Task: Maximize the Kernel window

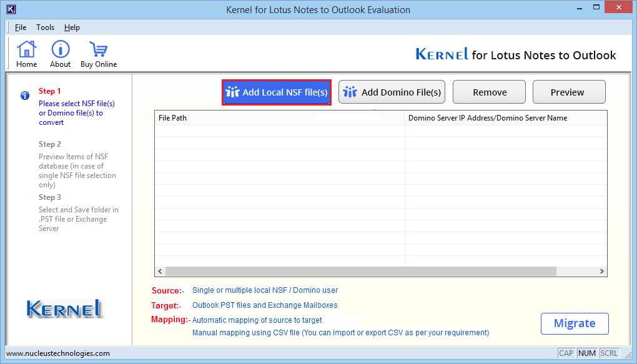Action: [596, 7]
